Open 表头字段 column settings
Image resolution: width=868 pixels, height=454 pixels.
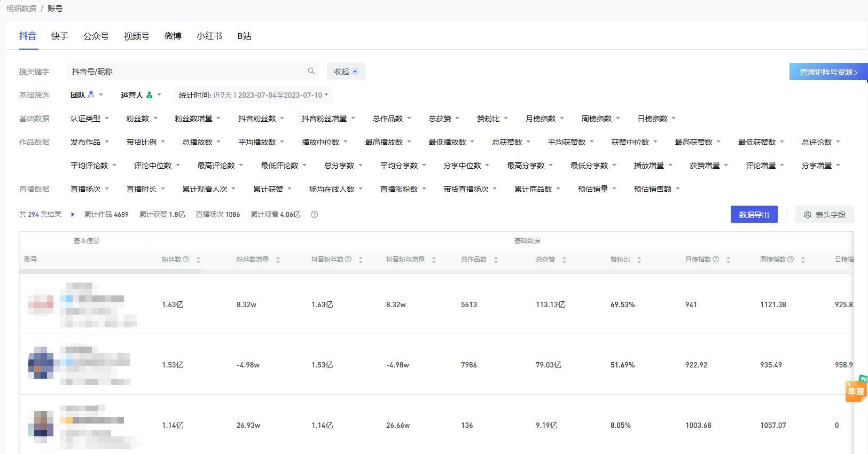(824, 214)
